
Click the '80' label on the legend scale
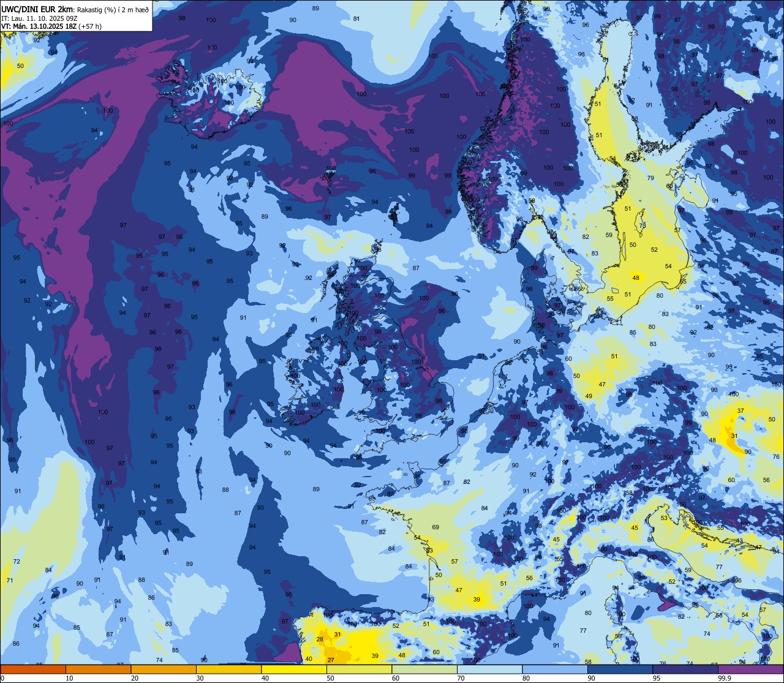tap(526, 678)
